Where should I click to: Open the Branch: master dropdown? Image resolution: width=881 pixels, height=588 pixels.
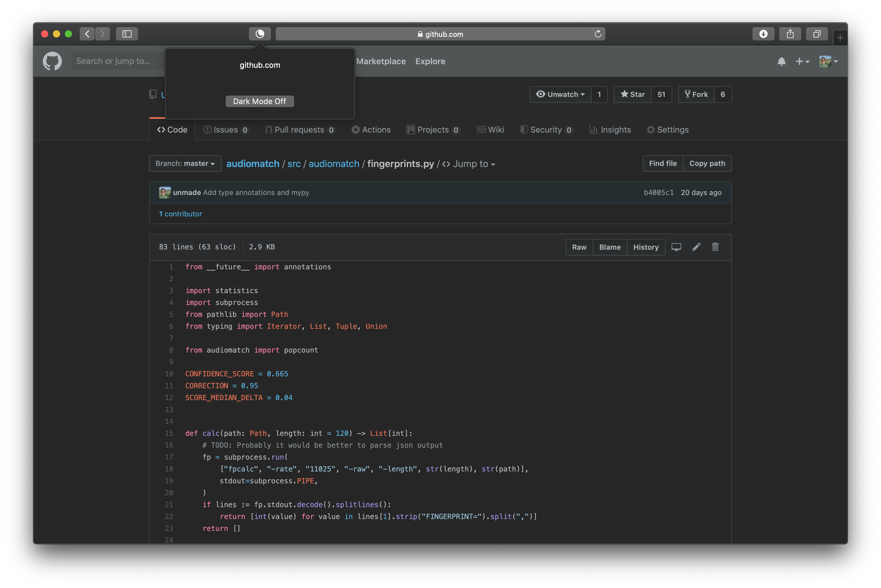click(x=185, y=163)
